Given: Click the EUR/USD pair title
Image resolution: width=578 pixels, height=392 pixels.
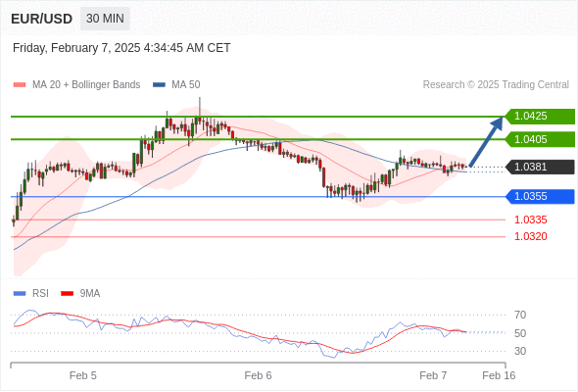Looking at the screenshot, I should (x=42, y=19).
